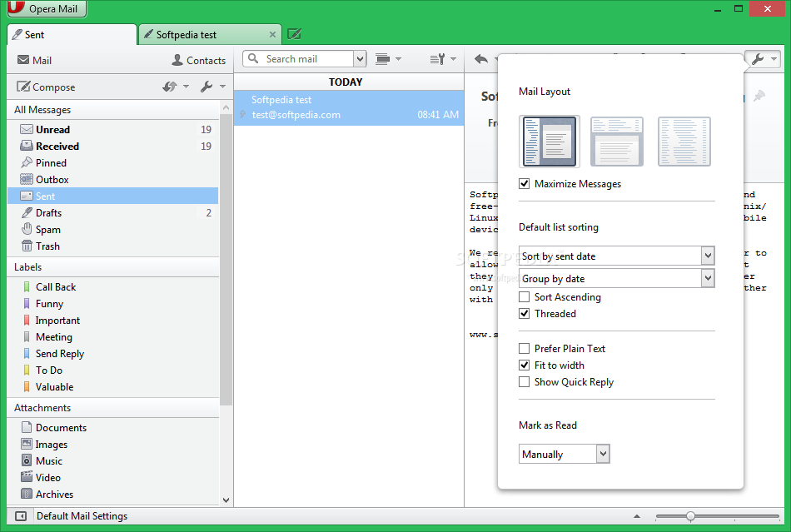
Task: Uncheck the Threaded checkbox
Action: (x=524, y=314)
